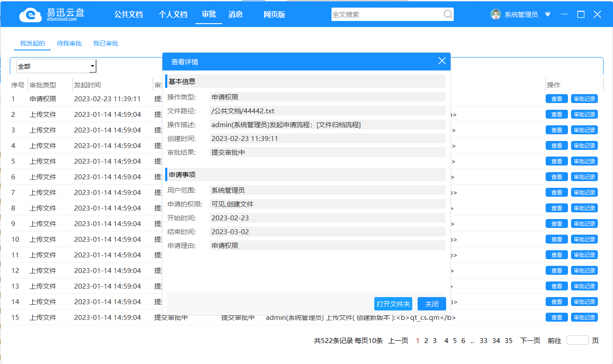
Task: Go to page 4 in pagination
Action: pyautogui.click(x=447, y=340)
